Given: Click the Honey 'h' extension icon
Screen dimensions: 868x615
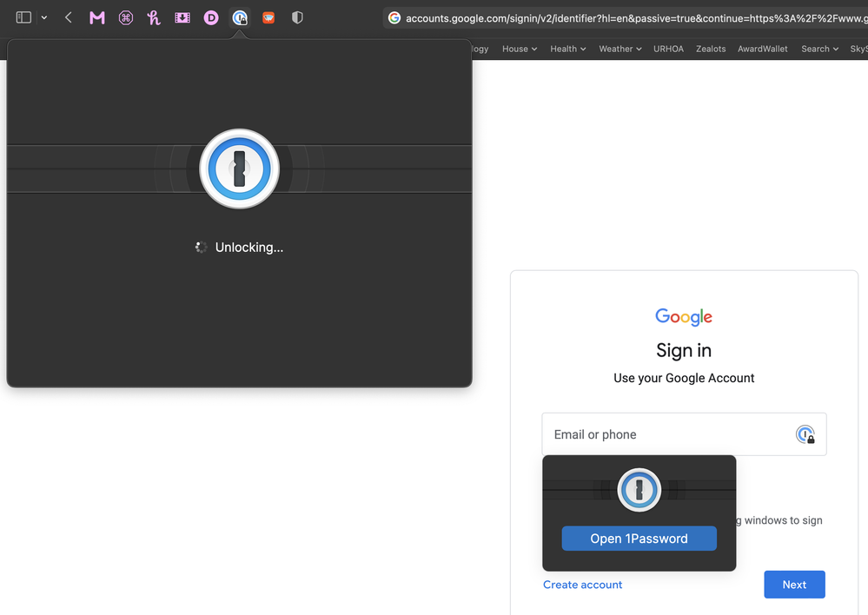Looking at the screenshot, I should point(154,17).
